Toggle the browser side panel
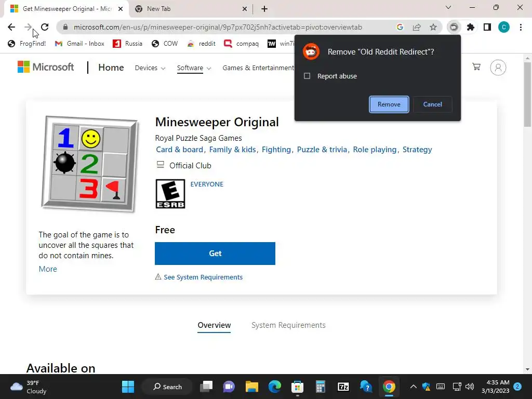Viewport: 532px width, 399px height. (x=487, y=27)
